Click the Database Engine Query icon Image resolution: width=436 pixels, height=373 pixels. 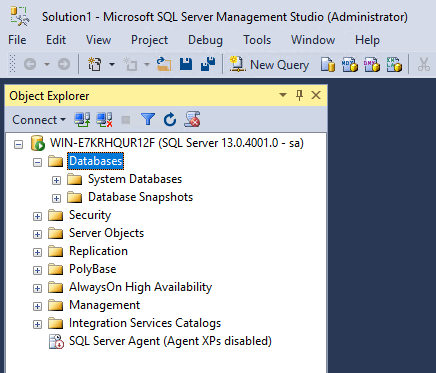tap(328, 64)
